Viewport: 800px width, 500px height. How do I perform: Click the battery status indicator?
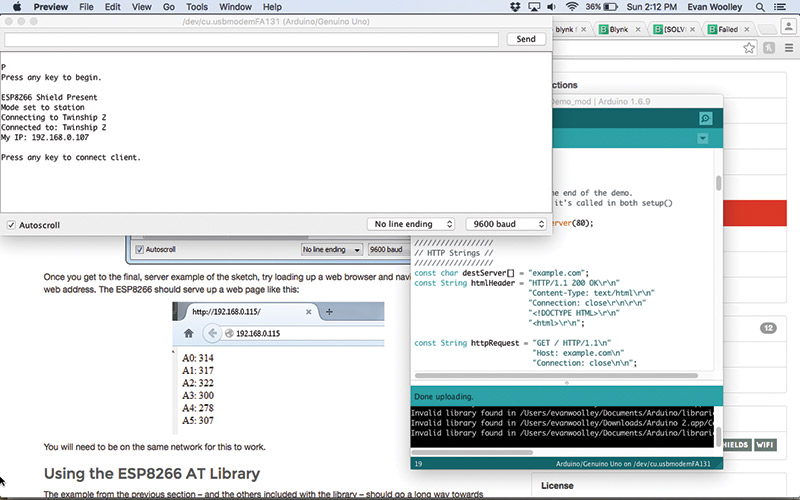[611, 7]
